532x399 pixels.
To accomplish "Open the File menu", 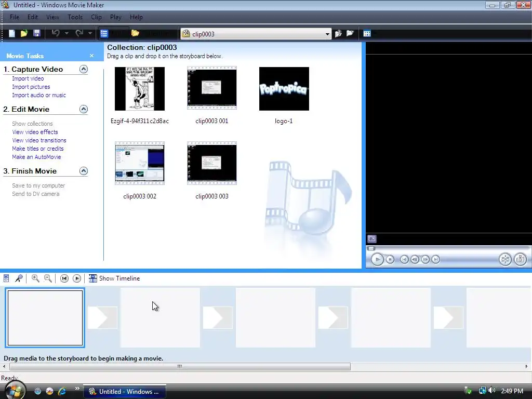I will tap(15, 17).
